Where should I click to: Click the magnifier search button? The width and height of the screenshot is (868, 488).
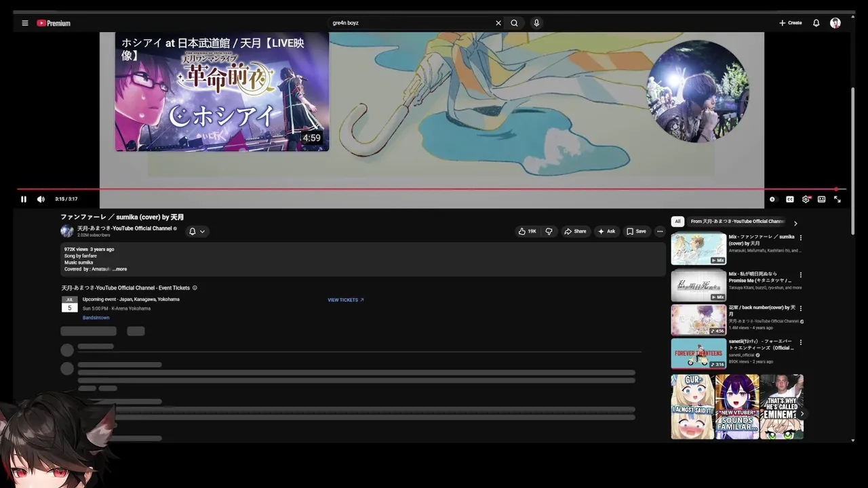click(515, 23)
